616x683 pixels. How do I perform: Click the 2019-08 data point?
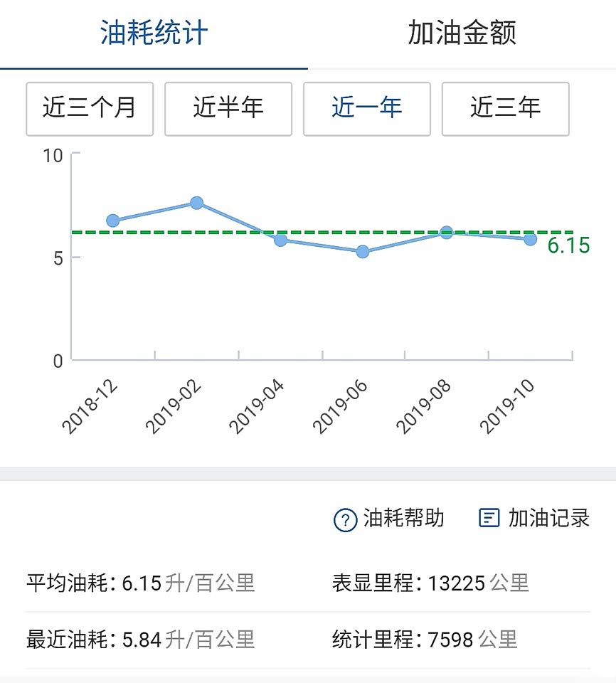coord(447,232)
